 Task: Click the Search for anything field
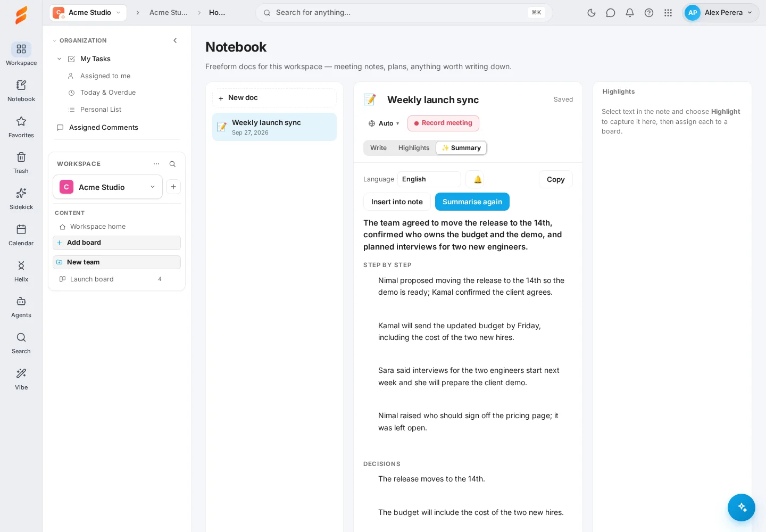pos(404,13)
